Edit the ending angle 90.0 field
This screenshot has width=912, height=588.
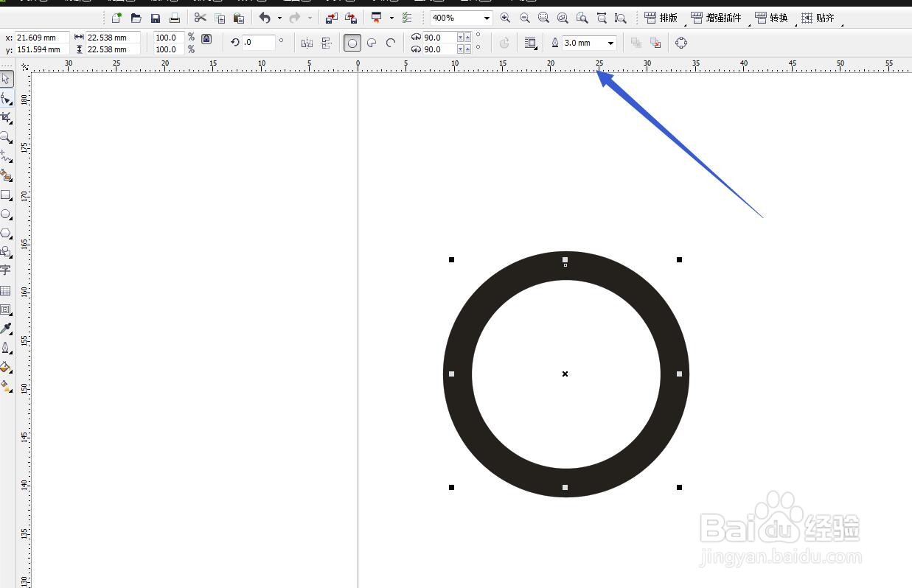[x=439, y=49]
